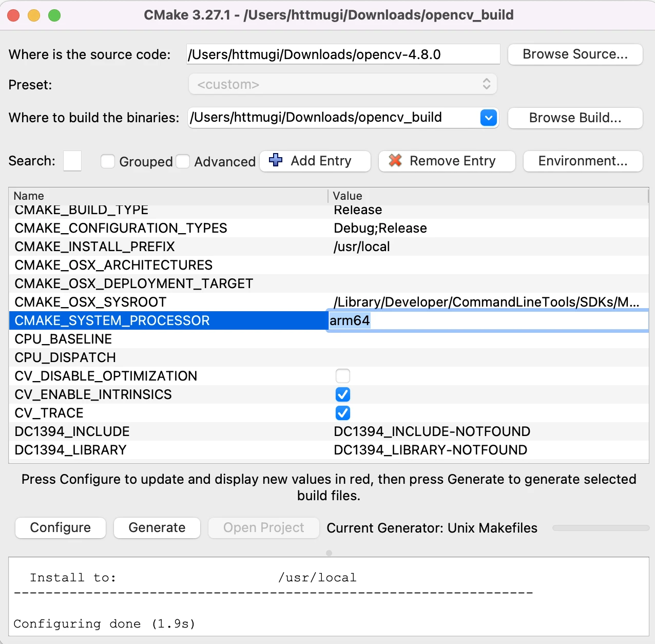Focus the source code path field
The height and width of the screenshot is (644, 655).
343,54
